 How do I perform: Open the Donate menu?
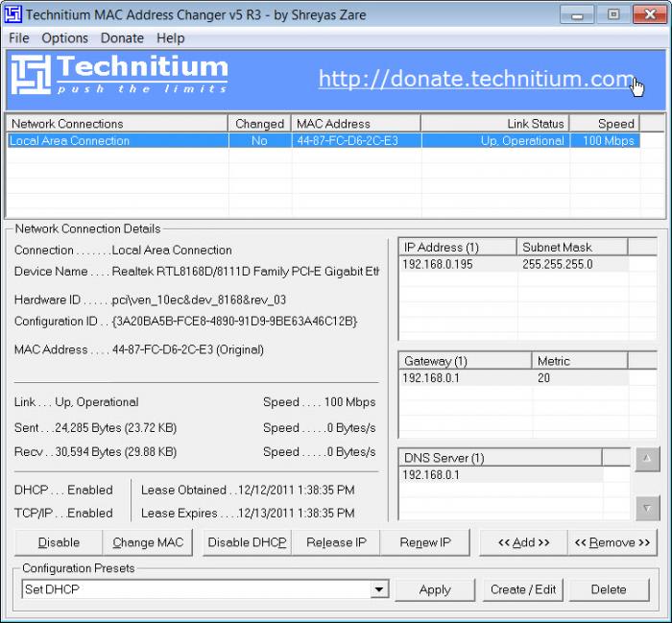(x=122, y=38)
